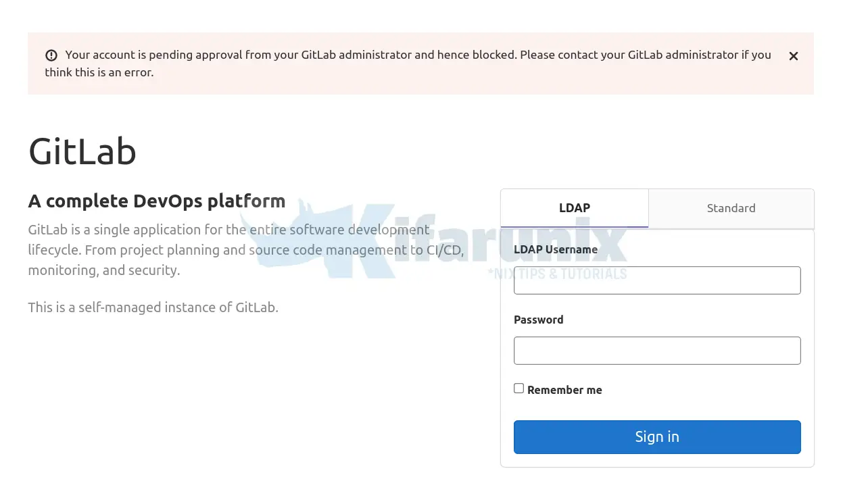Click blank area of the sign-in card below Sign in
Screen dimensions: 868x477
pos(657,460)
